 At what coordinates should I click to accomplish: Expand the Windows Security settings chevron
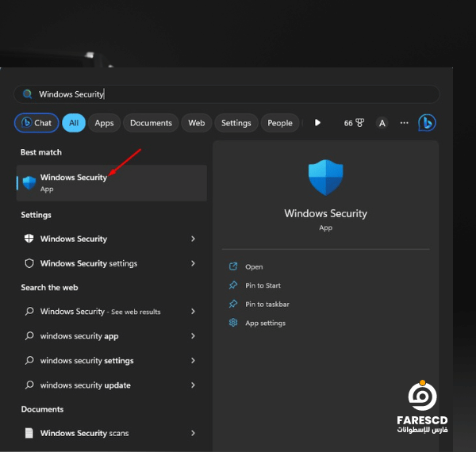[x=193, y=263]
